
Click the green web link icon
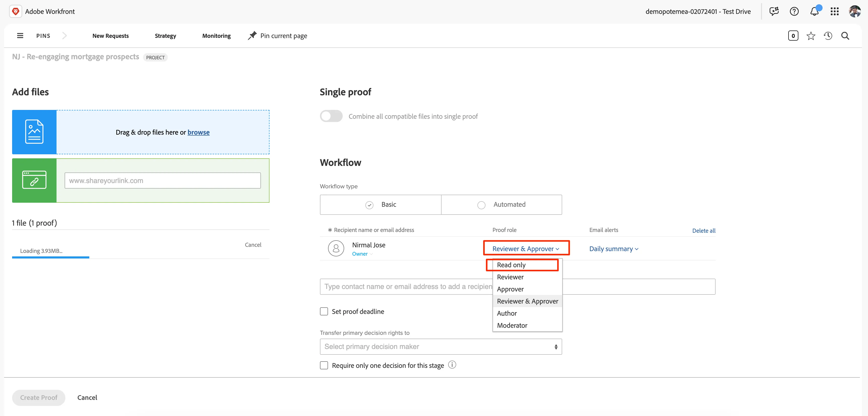(34, 181)
